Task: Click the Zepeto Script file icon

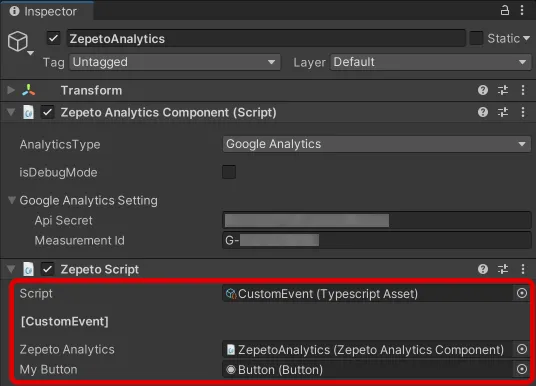Action: pos(28,269)
